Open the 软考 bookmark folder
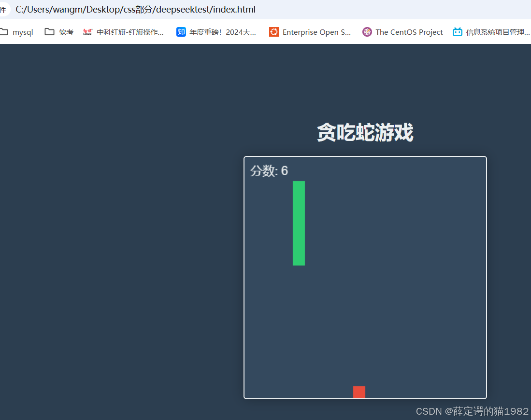 (x=59, y=32)
